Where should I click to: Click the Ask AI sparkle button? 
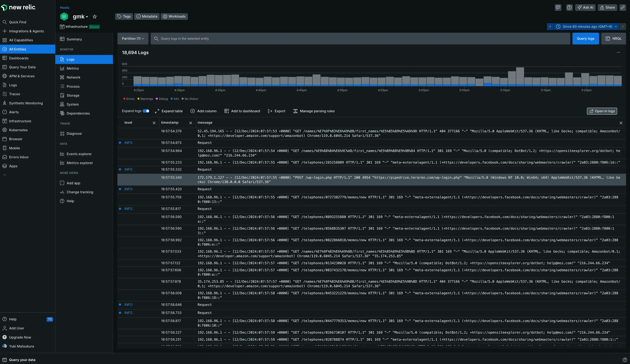[585, 8]
